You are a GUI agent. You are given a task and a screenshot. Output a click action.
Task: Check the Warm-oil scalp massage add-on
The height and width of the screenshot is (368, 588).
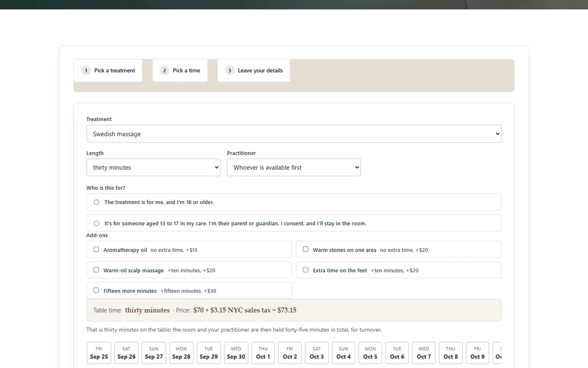pyautogui.click(x=96, y=270)
